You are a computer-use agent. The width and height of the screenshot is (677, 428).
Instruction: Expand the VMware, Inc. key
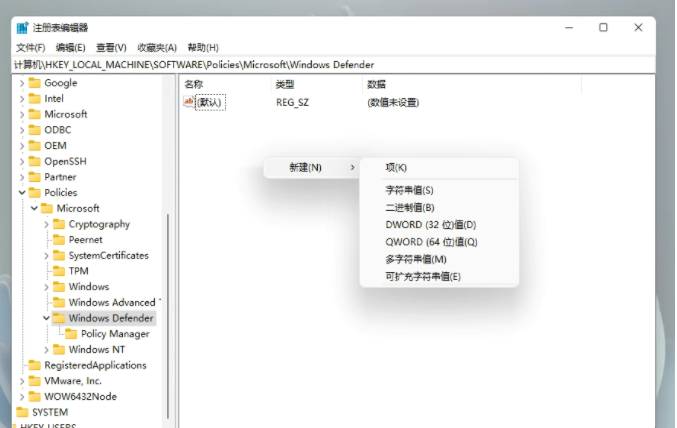coord(22,381)
